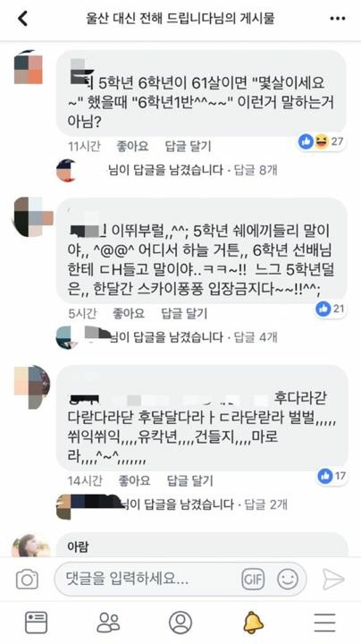Expand the 답글 8개 replies
The width and height of the screenshot is (361, 644).
click(x=256, y=170)
